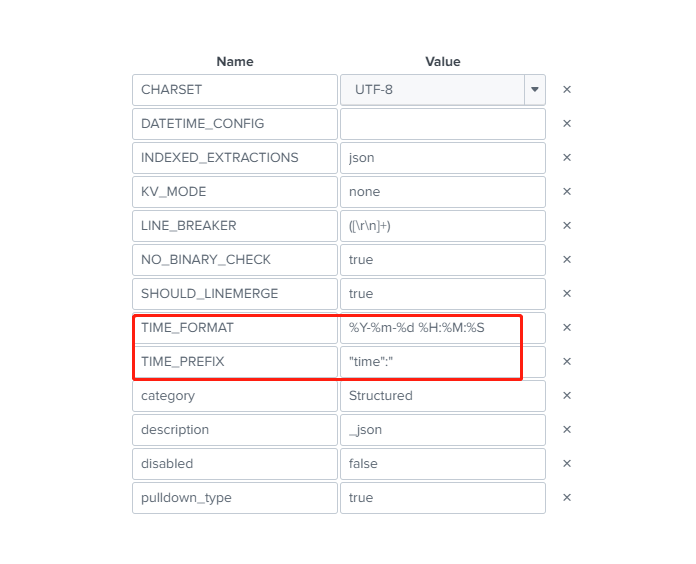The height and width of the screenshot is (564, 696).
Task: Click the disabled value field showing false
Action: coord(442,464)
